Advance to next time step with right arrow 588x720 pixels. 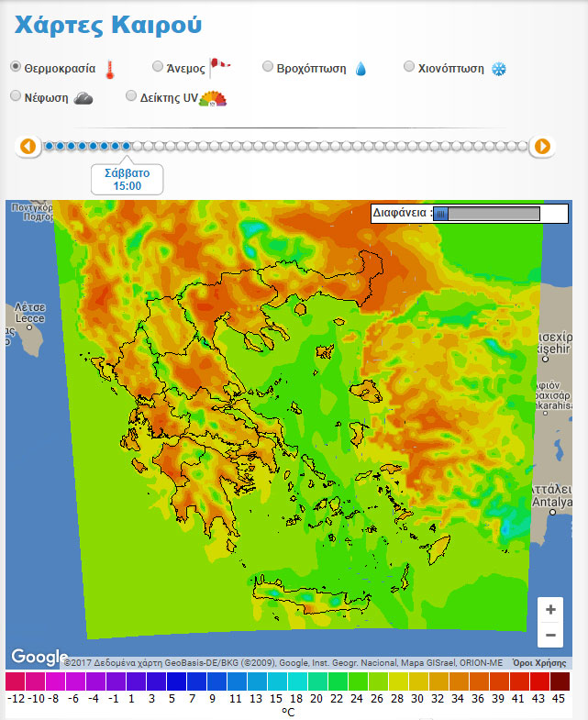(542, 146)
